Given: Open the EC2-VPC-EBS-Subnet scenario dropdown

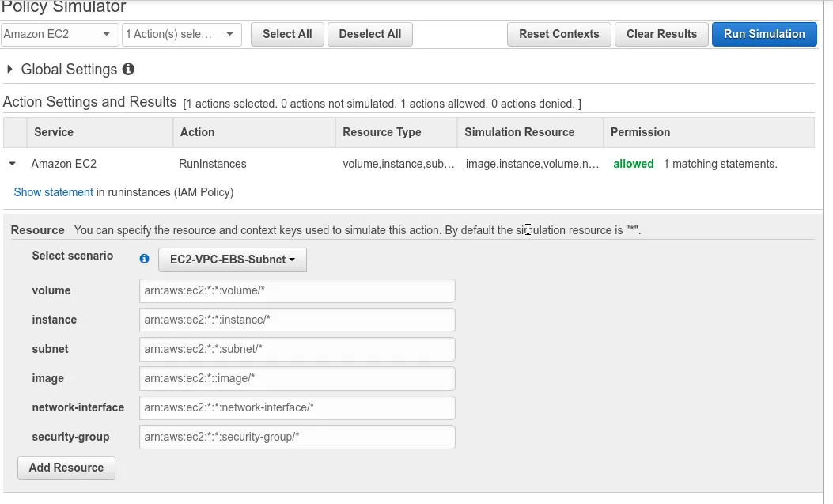Looking at the screenshot, I should [x=233, y=260].
